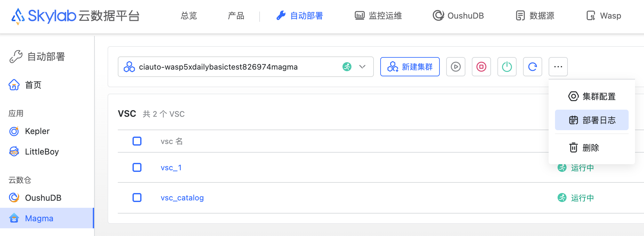644x236 pixels.
Task: Select Magma in sidebar
Action: point(47,218)
